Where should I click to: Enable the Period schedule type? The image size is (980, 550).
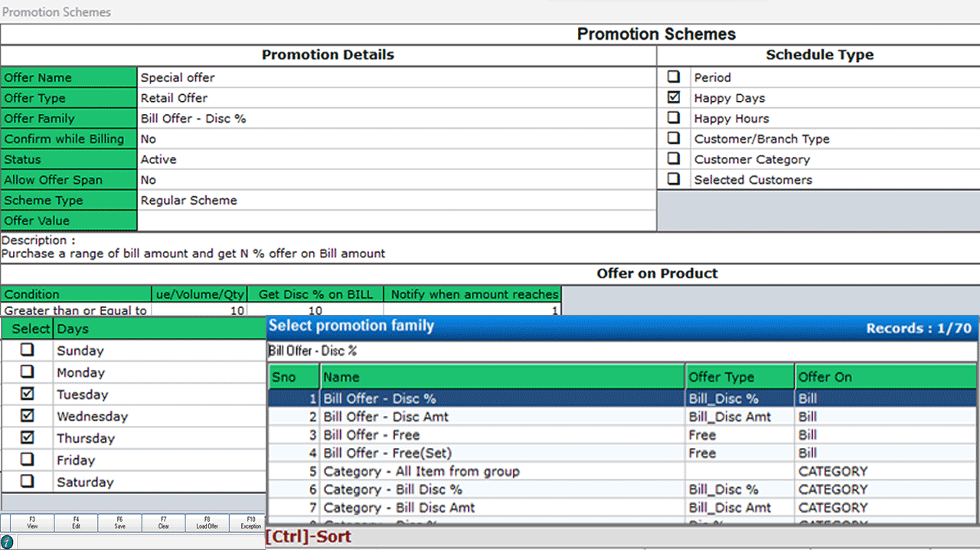674,77
